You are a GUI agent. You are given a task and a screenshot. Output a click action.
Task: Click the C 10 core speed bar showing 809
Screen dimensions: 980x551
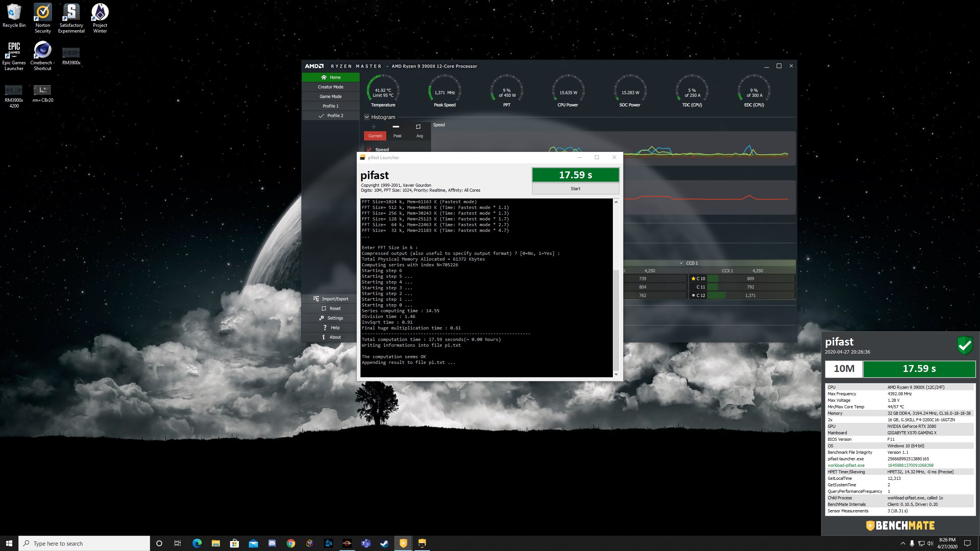point(750,279)
